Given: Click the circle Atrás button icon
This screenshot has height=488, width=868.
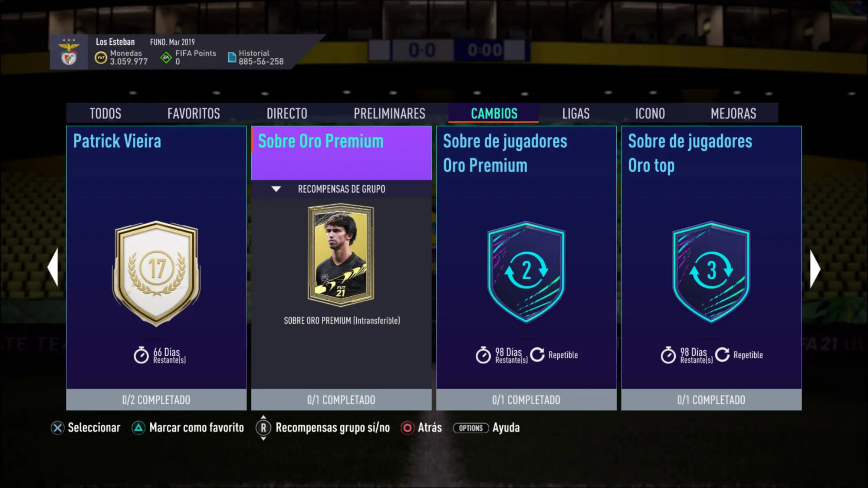Looking at the screenshot, I should click(408, 428).
